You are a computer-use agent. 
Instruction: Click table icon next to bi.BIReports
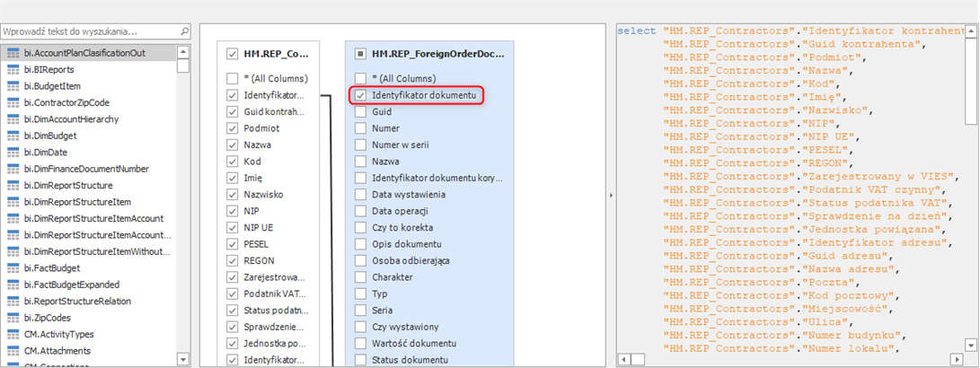point(13,69)
